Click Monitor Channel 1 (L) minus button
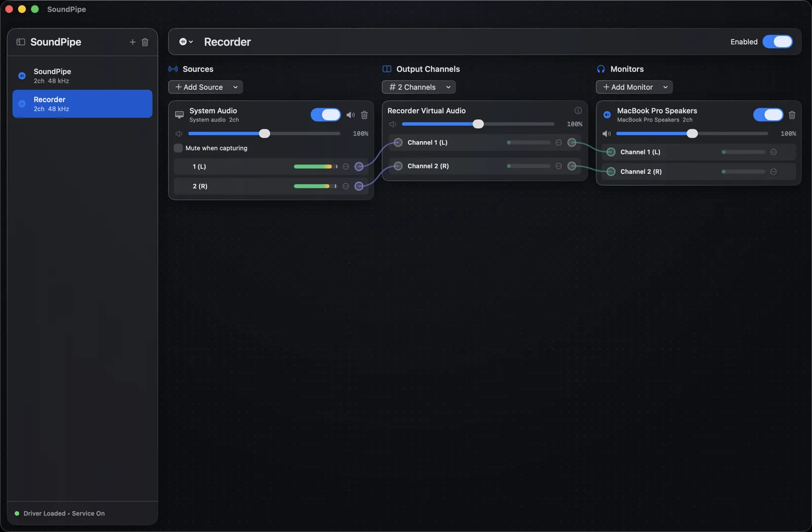Viewport: 812px width, 532px height. pos(773,152)
